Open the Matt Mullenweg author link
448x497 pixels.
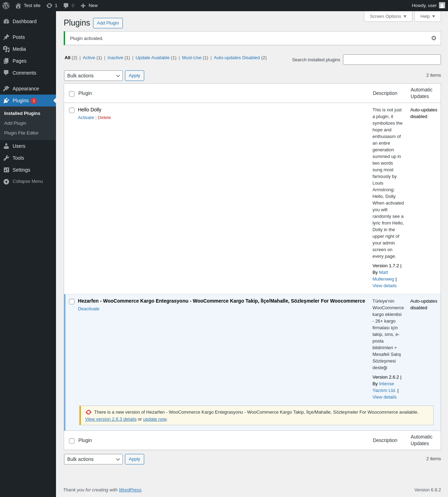click(383, 276)
